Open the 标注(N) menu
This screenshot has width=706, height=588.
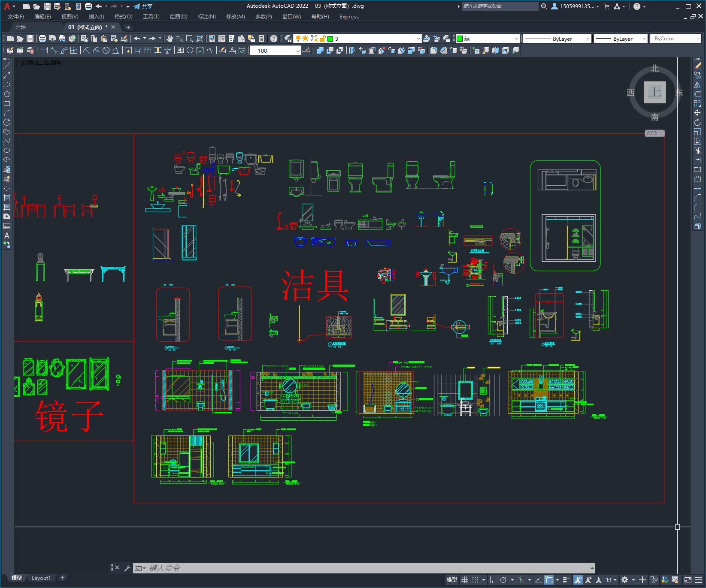click(x=206, y=17)
